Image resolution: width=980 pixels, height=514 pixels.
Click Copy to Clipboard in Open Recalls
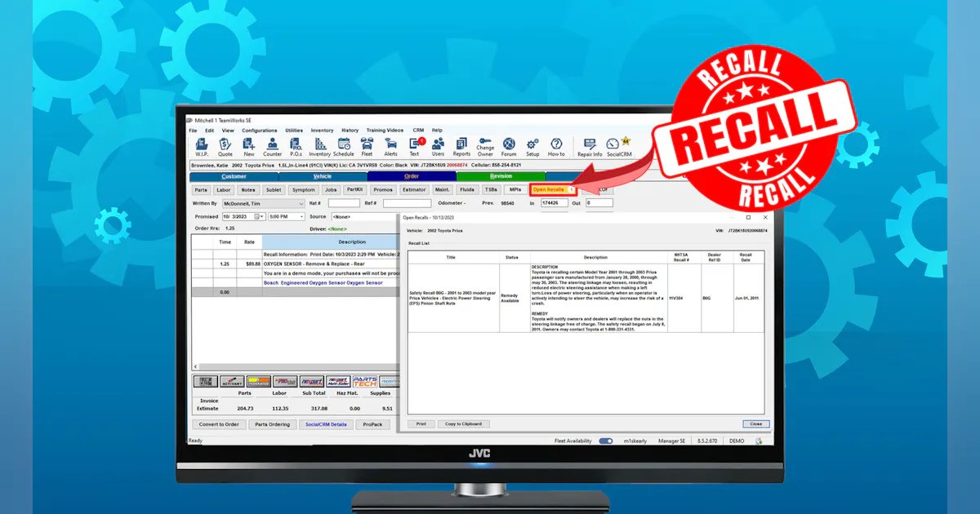click(x=464, y=423)
